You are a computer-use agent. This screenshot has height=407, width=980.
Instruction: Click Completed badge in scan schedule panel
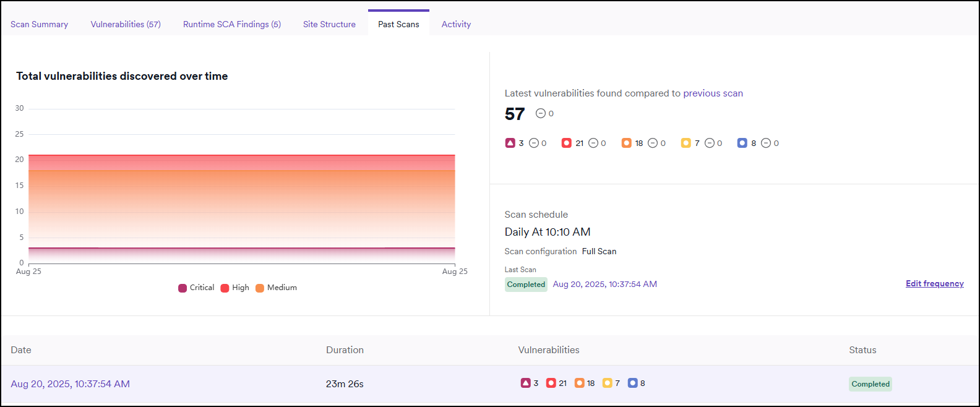point(526,285)
